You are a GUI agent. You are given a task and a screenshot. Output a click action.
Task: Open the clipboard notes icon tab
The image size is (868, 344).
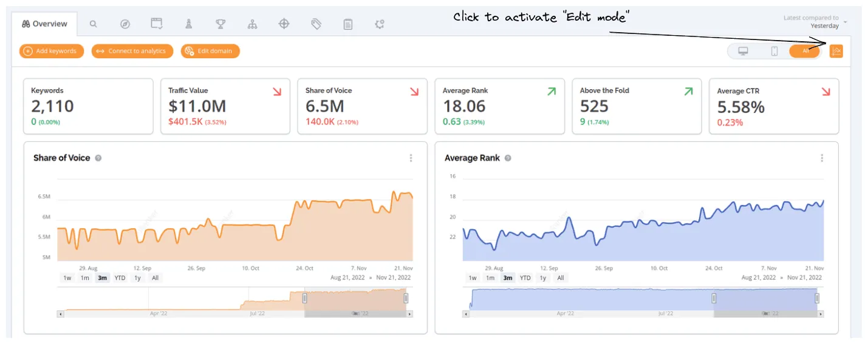click(x=347, y=24)
